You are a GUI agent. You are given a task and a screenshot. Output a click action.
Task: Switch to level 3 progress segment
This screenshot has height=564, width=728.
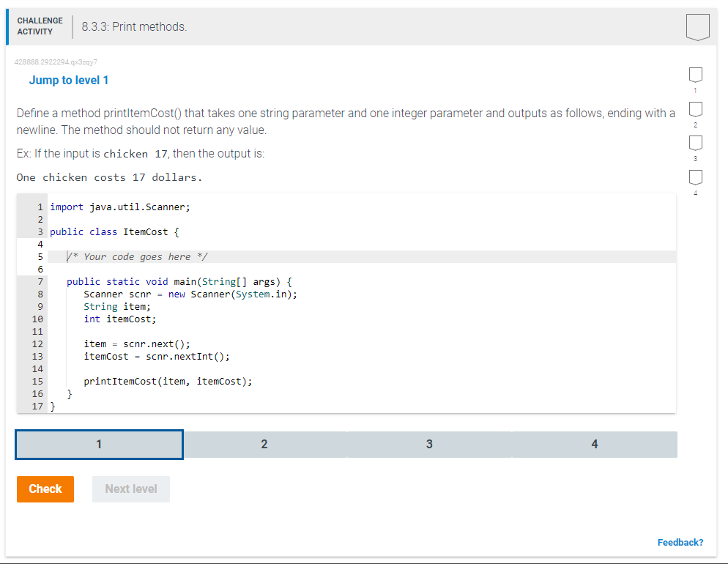point(429,444)
